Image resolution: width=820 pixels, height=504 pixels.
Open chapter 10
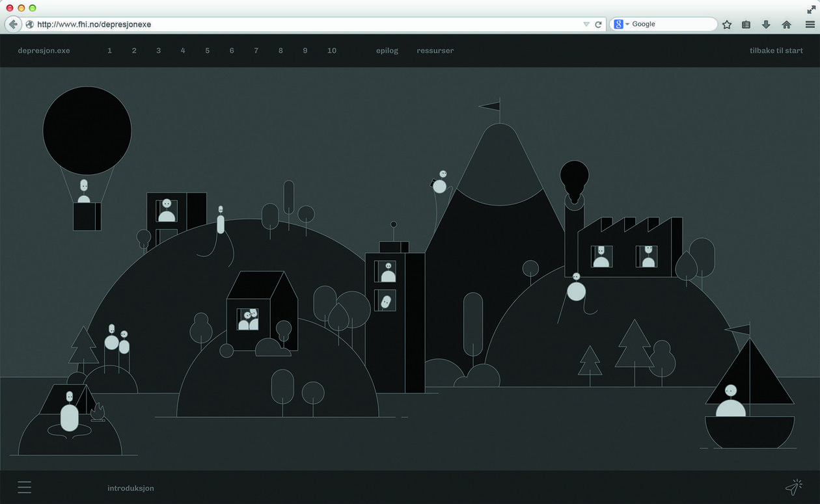332,51
